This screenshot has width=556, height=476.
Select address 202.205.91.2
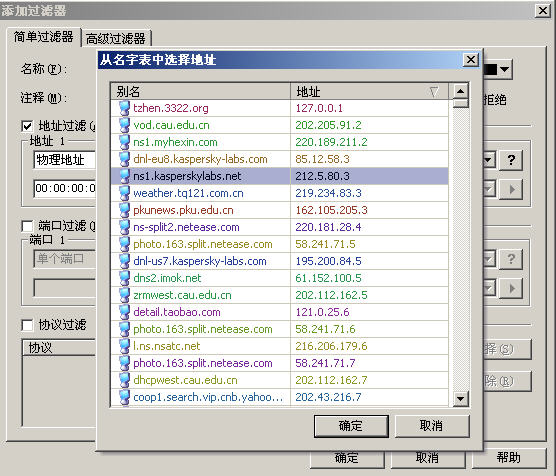coord(328,125)
